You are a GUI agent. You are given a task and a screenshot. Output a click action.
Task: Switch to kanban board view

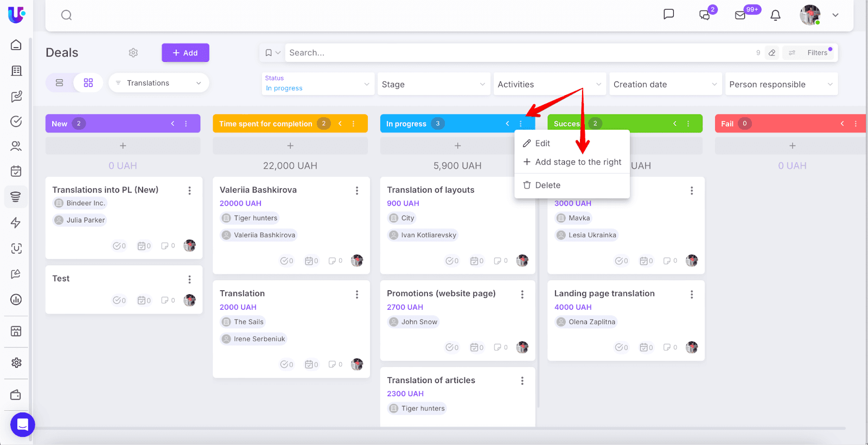pyautogui.click(x=88, y=83)
